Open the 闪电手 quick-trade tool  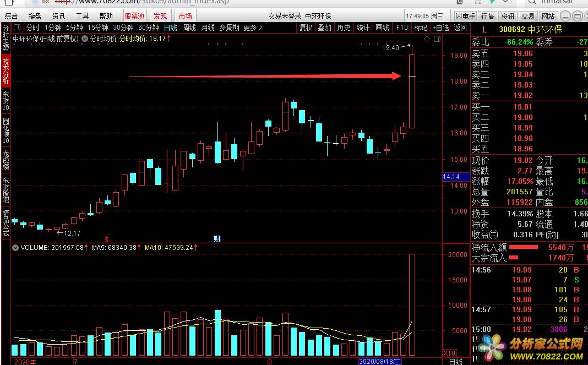coord(465,16)
